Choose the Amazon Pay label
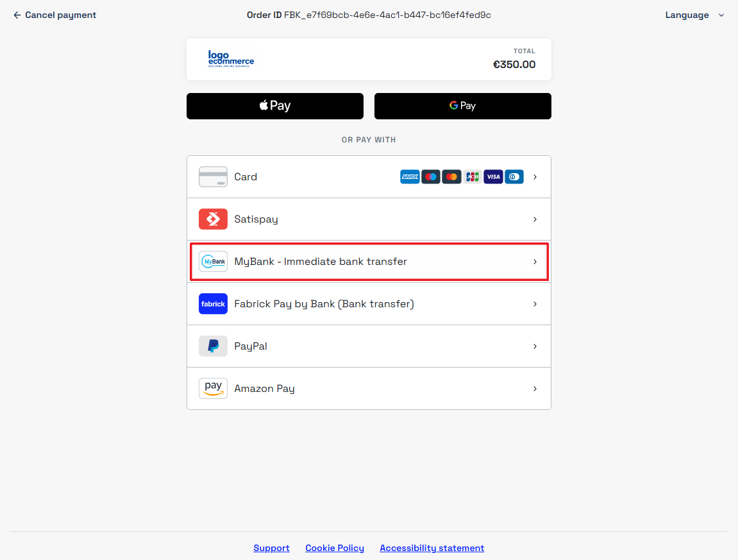738x560 pixels. pos(265,389)
